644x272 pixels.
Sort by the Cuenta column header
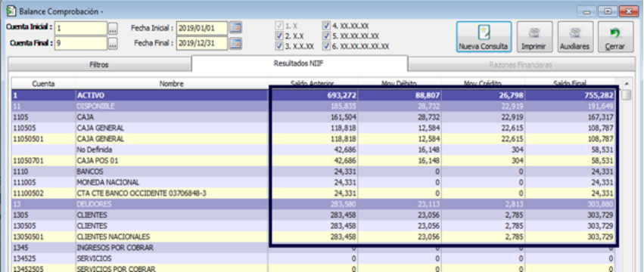[x=44, y=84]
